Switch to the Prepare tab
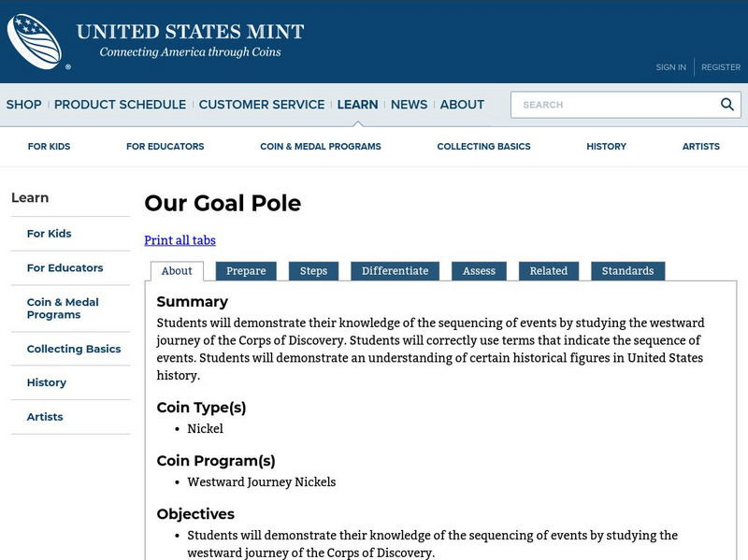The image size is (748, 560). click(x=247, y=270)
